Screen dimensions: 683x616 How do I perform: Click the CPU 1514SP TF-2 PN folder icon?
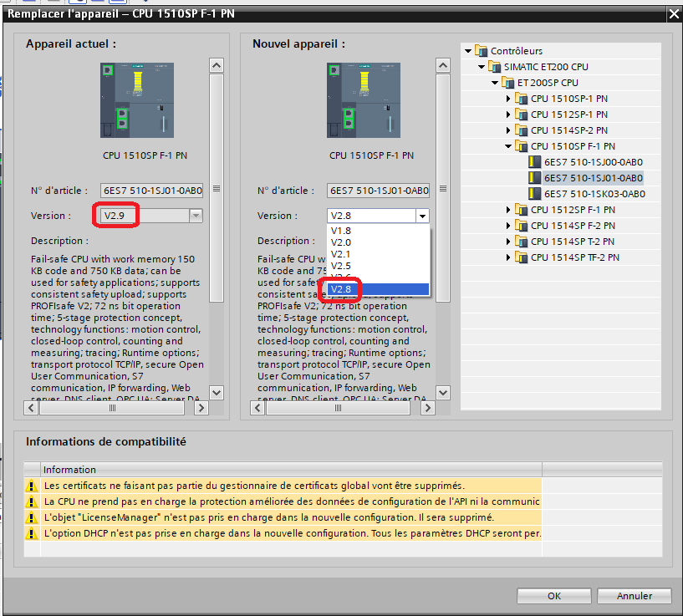point(521,257)
